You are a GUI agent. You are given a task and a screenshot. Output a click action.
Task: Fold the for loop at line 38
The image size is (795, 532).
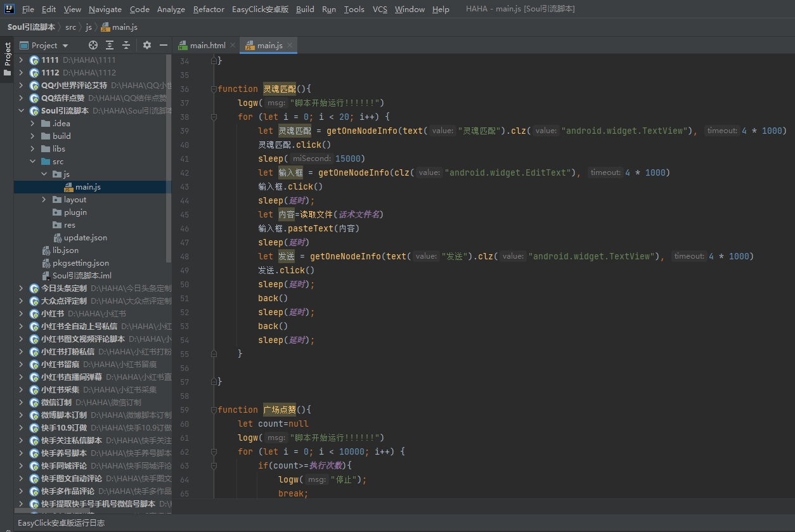click(214, 117)
